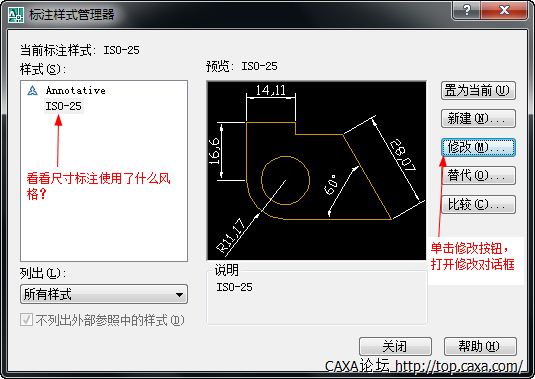Screen dimensions: 535x379
Task: Open the 新建(N)... new style dialog
Action: 478,119
